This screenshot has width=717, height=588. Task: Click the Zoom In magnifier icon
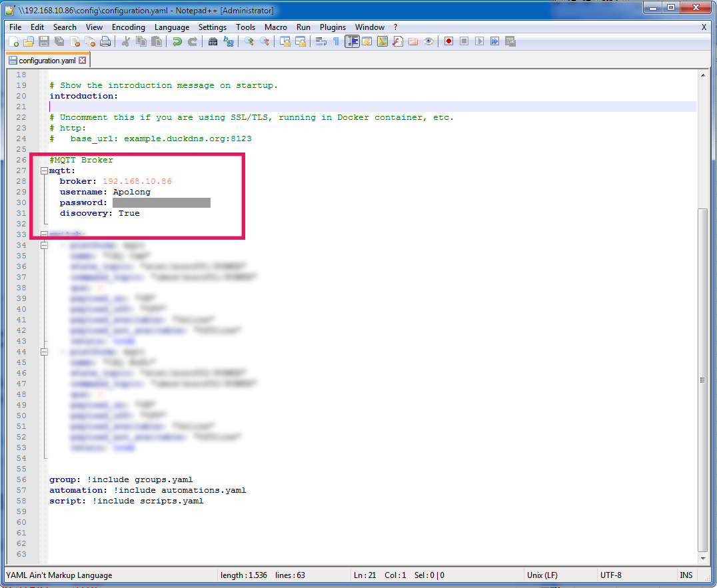(x=249, y=42)
